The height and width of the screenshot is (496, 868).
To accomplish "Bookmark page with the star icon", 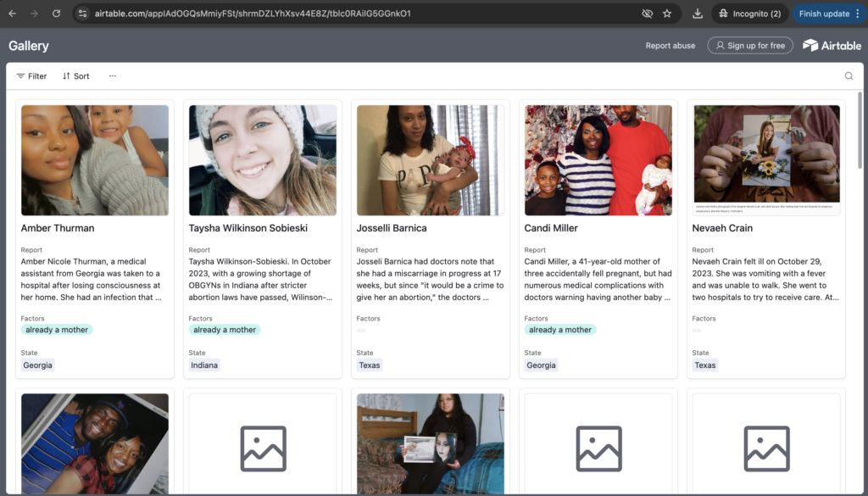I will [x=667, y=14].
